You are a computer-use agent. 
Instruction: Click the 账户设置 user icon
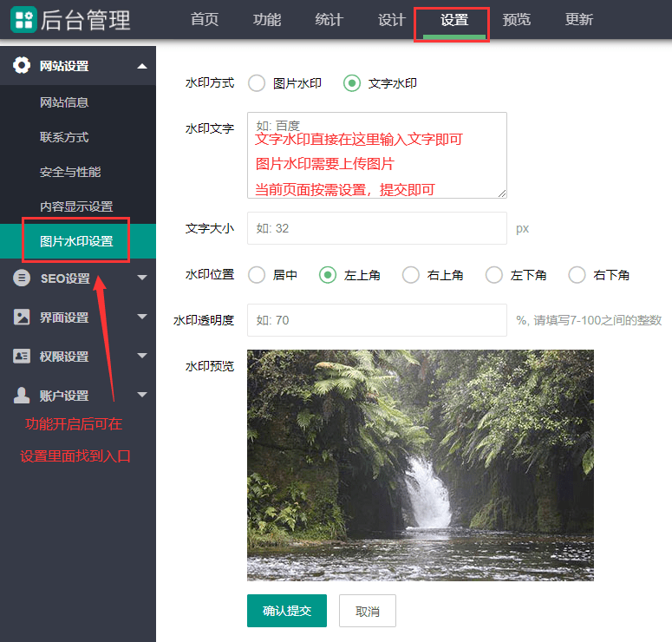coord(22,396)
